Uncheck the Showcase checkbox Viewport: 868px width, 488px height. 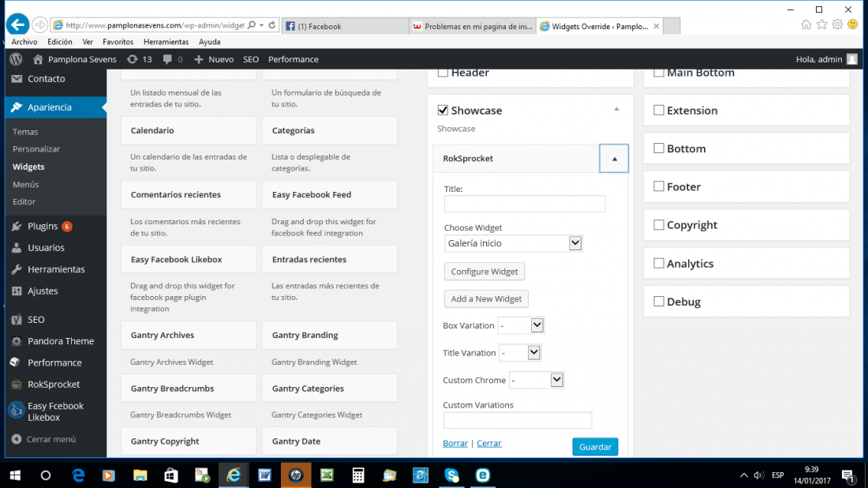(443, 111)
